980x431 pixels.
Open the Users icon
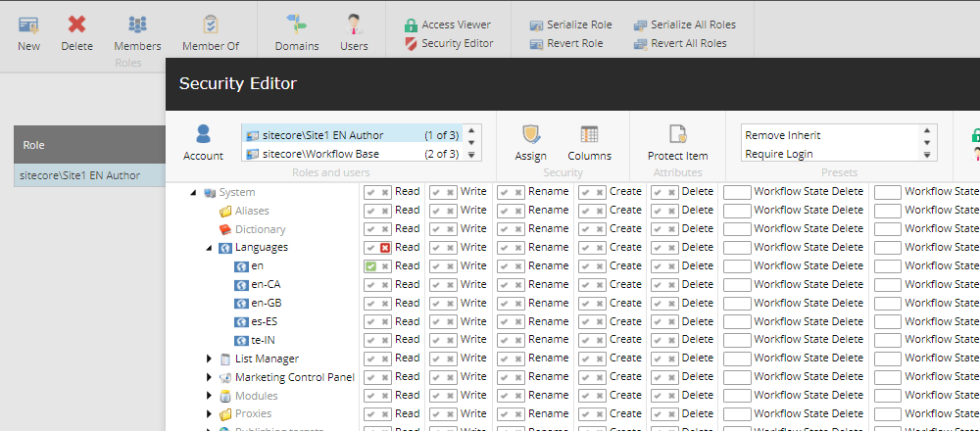click(354, 24)
